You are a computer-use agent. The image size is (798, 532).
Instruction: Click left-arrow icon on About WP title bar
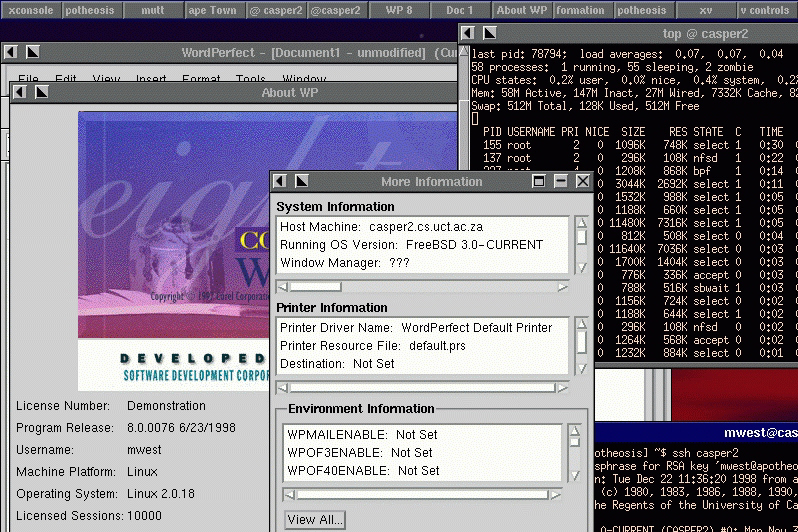[20, 92]
